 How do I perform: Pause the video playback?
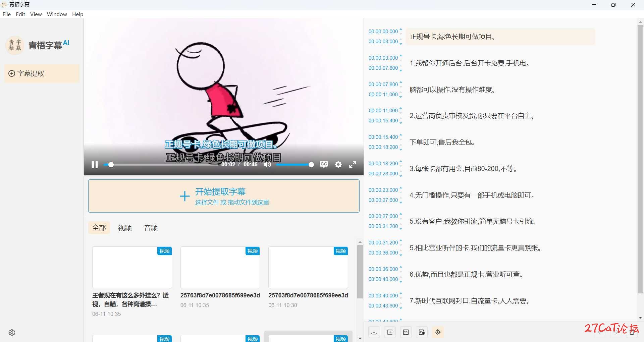(x=95, y=164)
